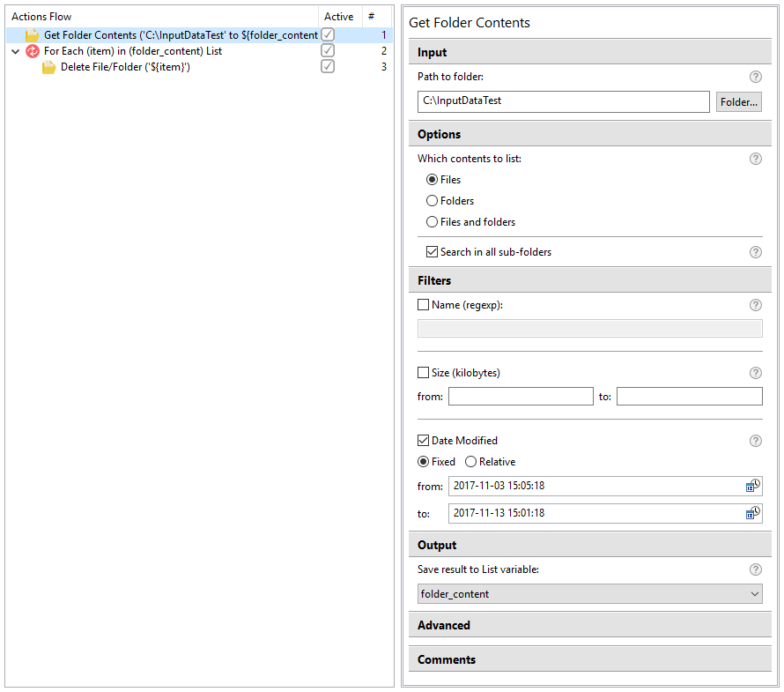Open help for Name (regexp) filter
This screenshot has height=692, width=784.
point(755,305)
